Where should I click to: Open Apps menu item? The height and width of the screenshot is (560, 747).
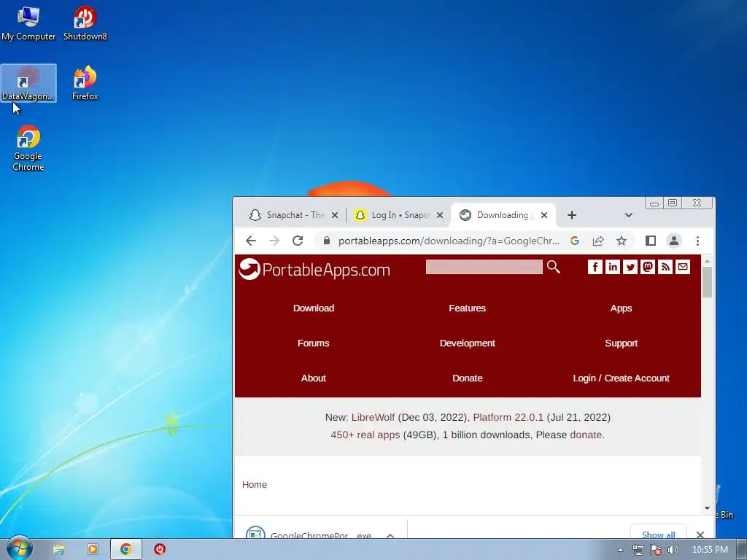[622, 308]
